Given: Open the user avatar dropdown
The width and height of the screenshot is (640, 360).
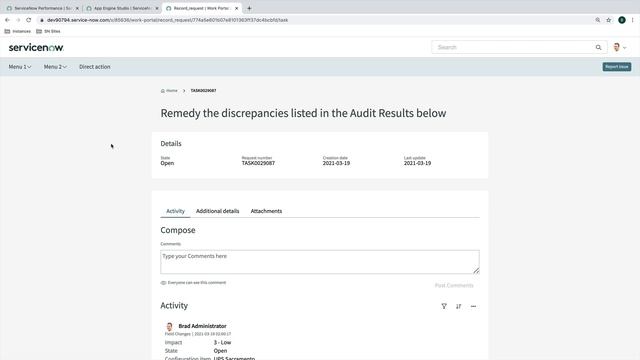Looking at the screenshot, I should (x=620, y=47).
